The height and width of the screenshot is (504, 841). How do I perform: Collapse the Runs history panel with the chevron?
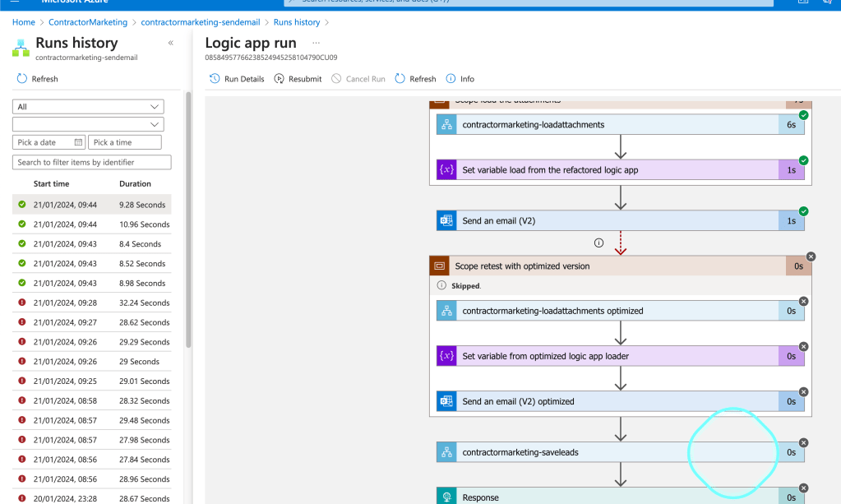pyautogui.click(x=170, y=43)
